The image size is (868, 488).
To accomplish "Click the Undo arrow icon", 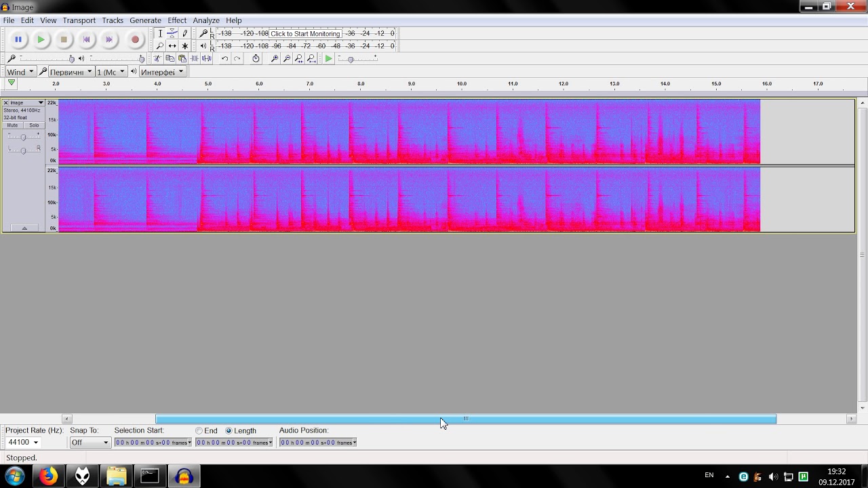I will coord(224,59).
